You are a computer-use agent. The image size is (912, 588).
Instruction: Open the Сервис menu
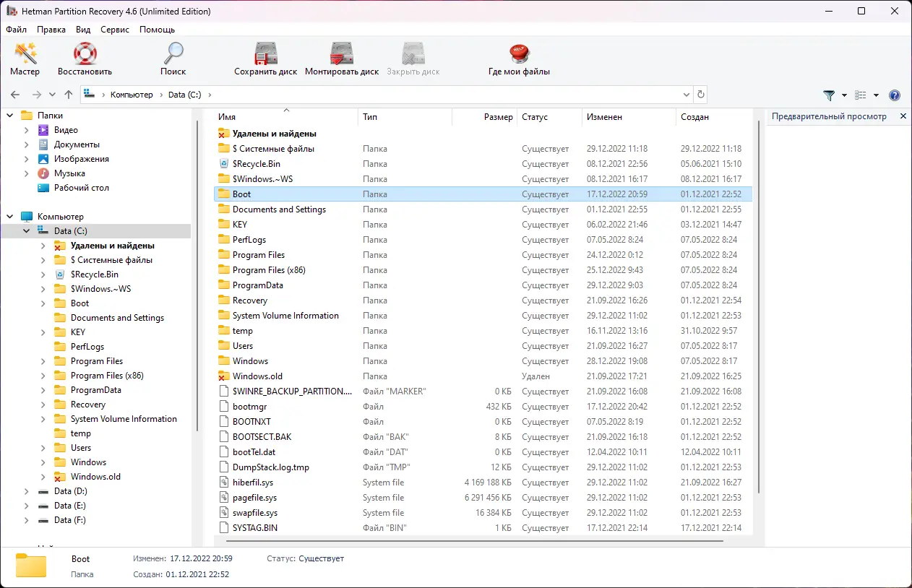pyautogui.click(x=115, y=30)
